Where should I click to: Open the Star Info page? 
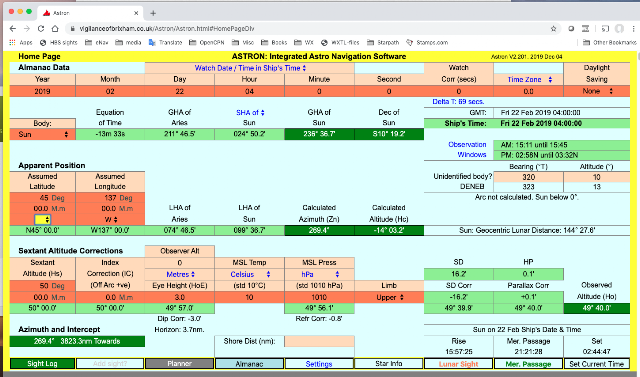click(389, 364)
